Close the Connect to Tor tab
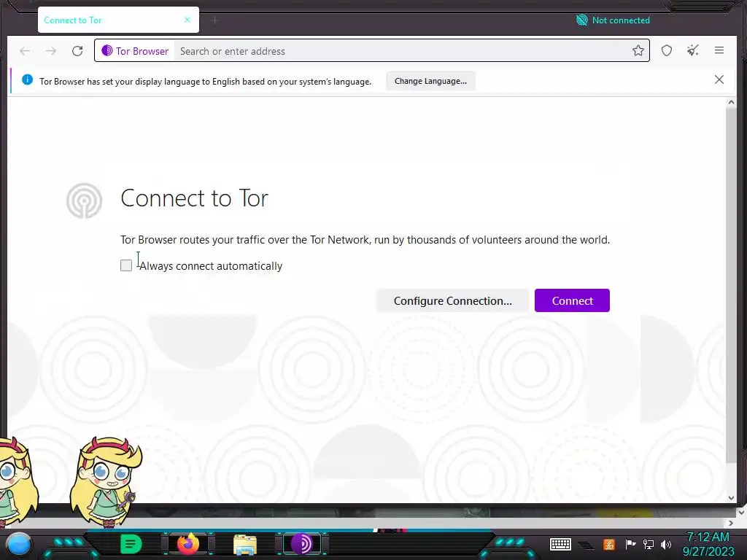The image size is (747, 560). click(187, 20)
